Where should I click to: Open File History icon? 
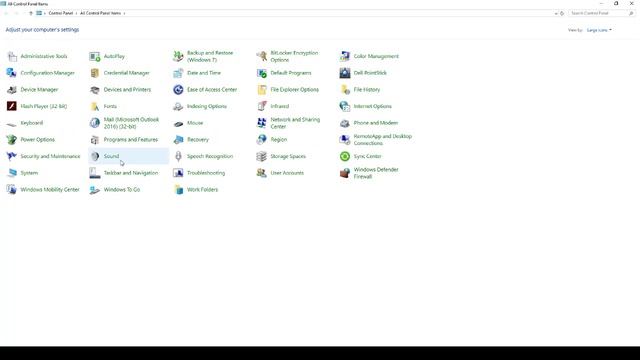point(345,90)
